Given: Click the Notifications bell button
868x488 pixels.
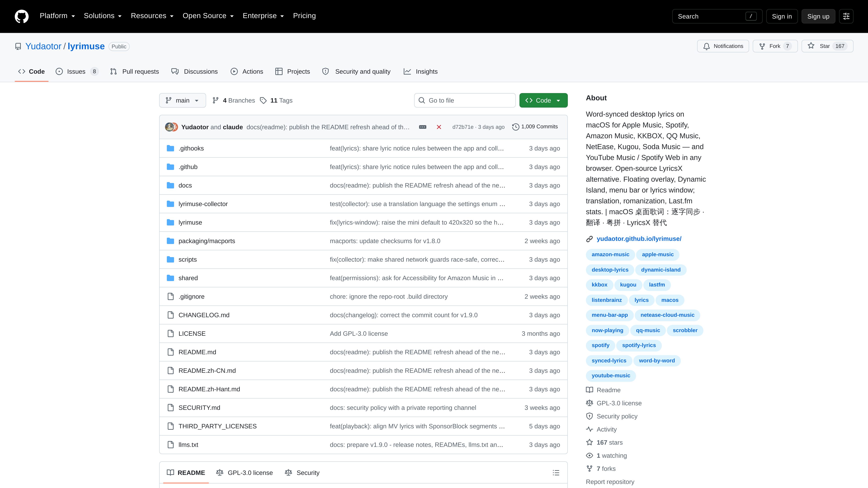Looking at the screenshot, I should click(723, 46).
